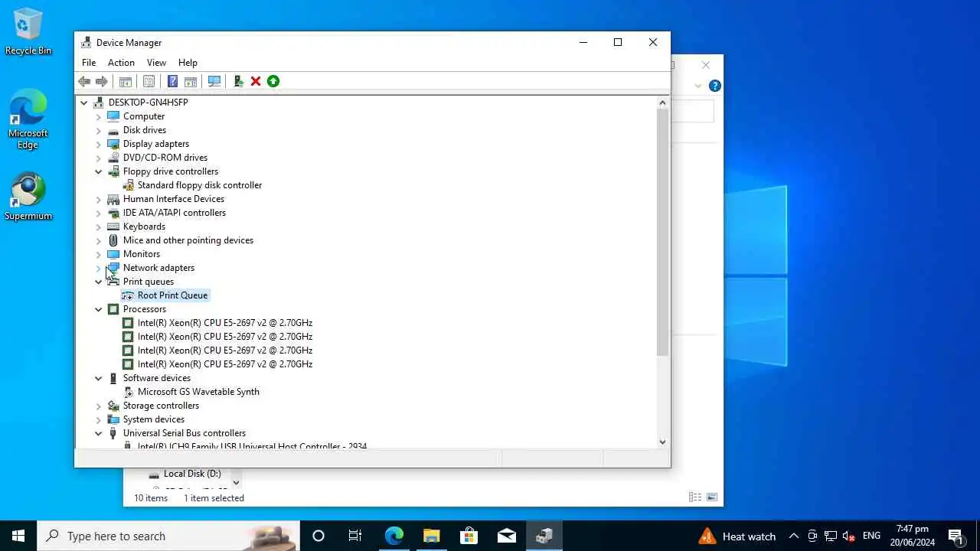980x551 pixels.
Task: Open the Help menu
Action: click(188, 63)
